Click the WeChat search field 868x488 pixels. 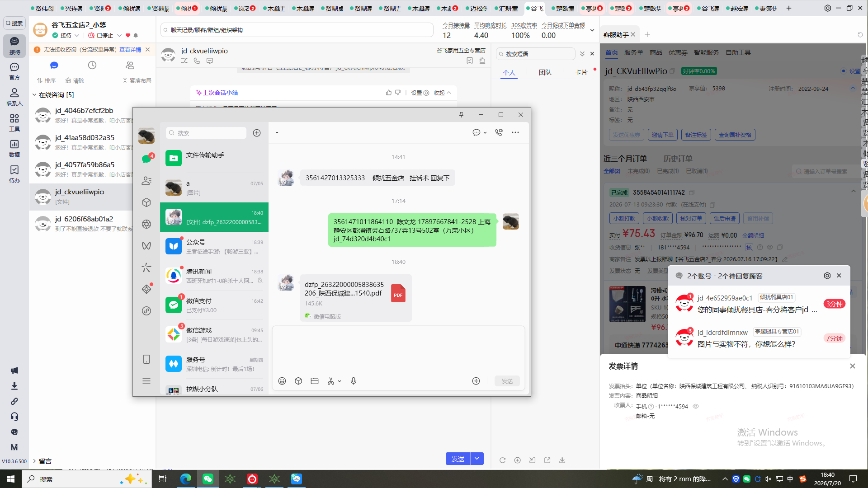coord(206,133)
